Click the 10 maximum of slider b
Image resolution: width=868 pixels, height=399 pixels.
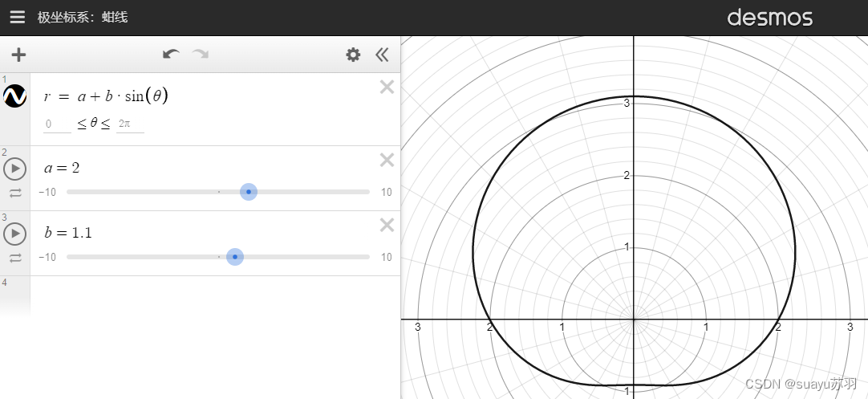(387, 257)
